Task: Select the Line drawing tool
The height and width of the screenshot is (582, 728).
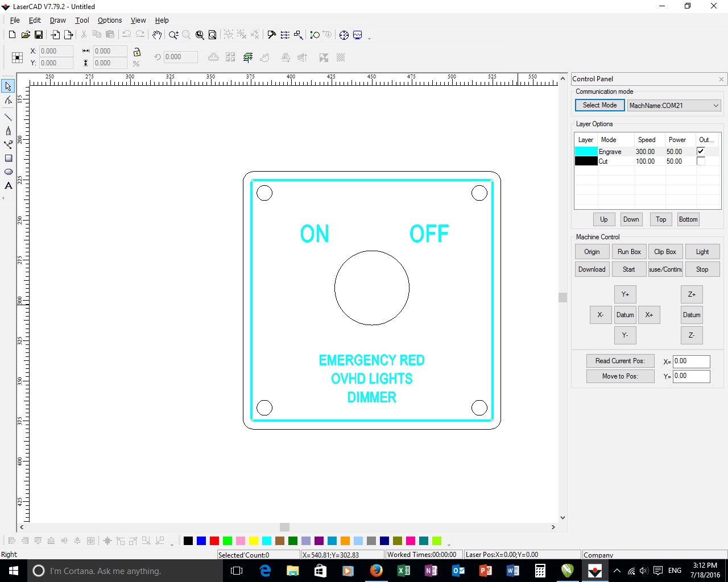Action: click(9, 117)
